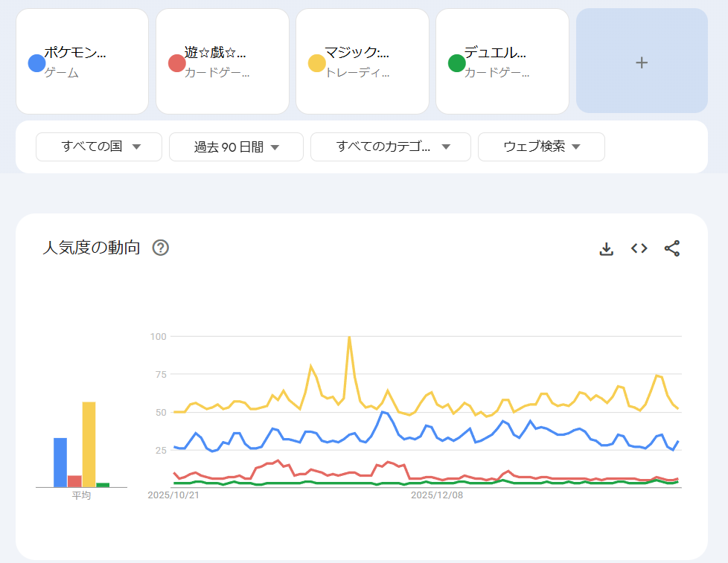The width and height of the screenshot is (728, 563).
Task: Click the yellow dot for マジック term
Action: (316, 63)
